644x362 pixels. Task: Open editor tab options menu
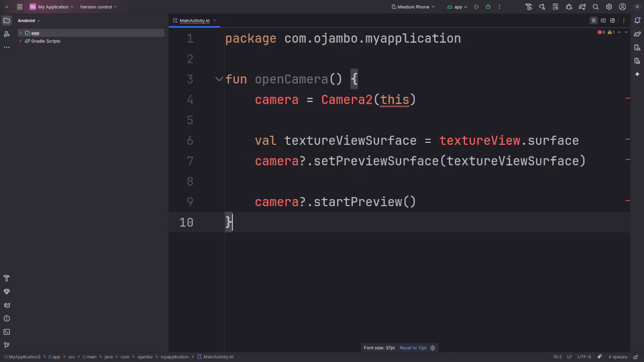tap(624, 21)
